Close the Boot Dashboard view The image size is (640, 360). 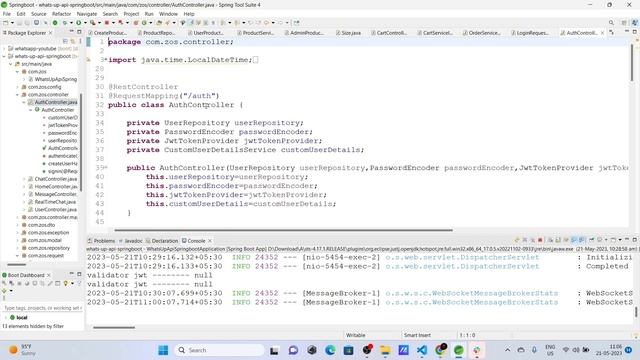[x=49, y=275]
